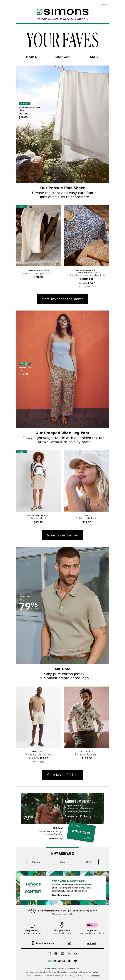Open the YouTube social icon
The width and height of the screenshot is (125, 980).
click(x=76, y=953)
